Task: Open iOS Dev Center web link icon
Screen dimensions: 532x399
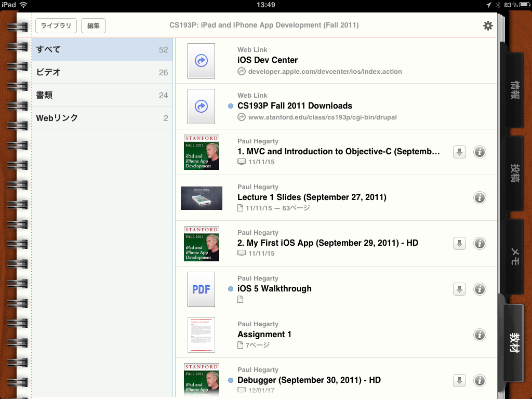Action: (x=201, y=61)
